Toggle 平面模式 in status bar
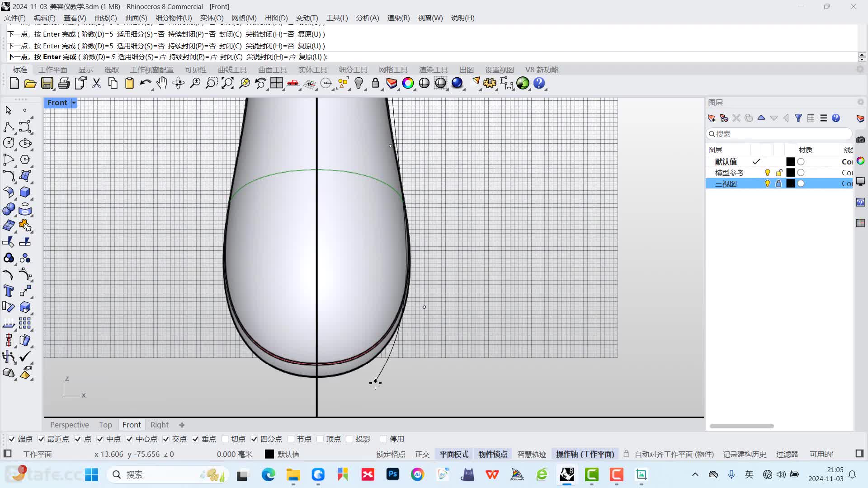Screen dimensions: 868x488 454,454
